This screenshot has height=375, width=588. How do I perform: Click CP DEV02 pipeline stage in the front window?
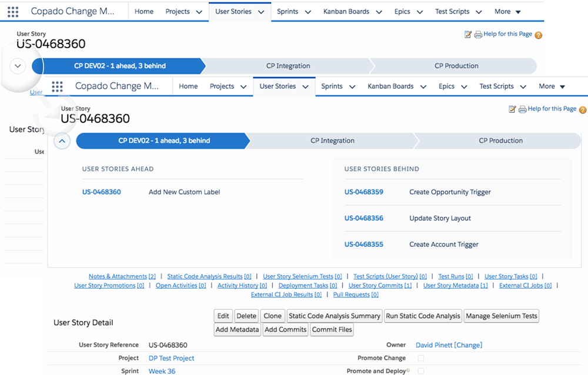[164, 140]
